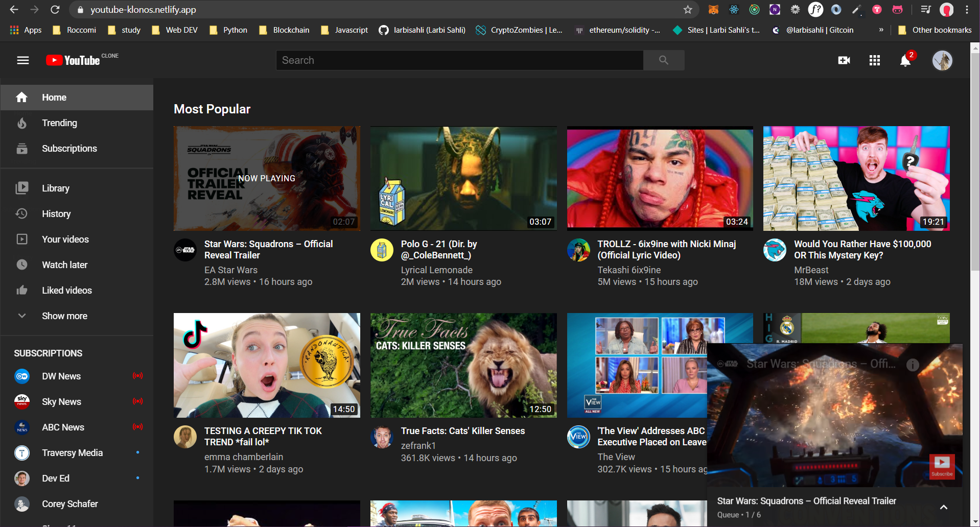Click True Facts: Cats' Killer Senses title

[463, 431]
